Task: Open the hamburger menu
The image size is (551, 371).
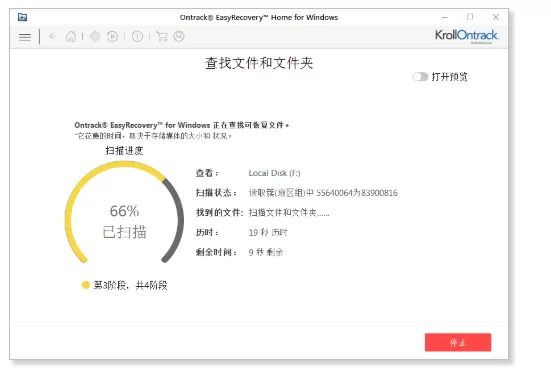Action: tap(25, 37)
